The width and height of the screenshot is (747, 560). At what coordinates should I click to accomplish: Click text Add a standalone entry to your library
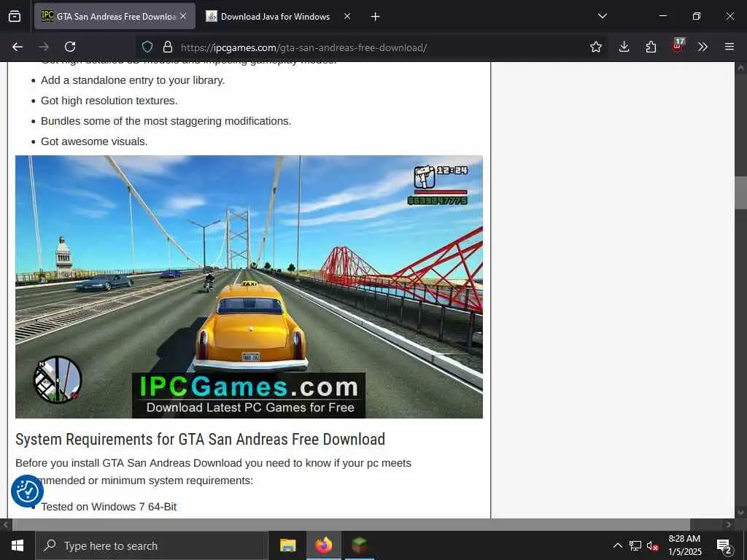click(x=133, y=80)
